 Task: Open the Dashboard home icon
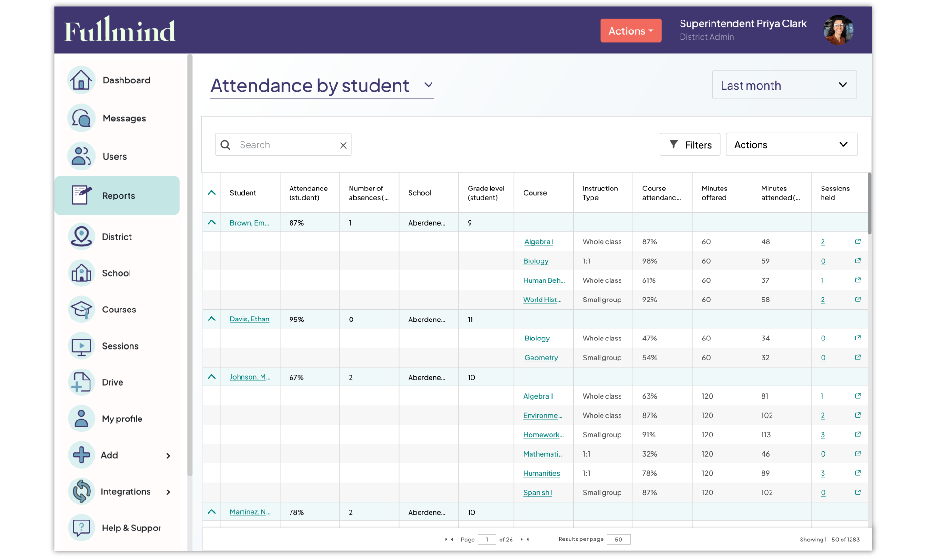pyautogui.click(x=81, y=80)
